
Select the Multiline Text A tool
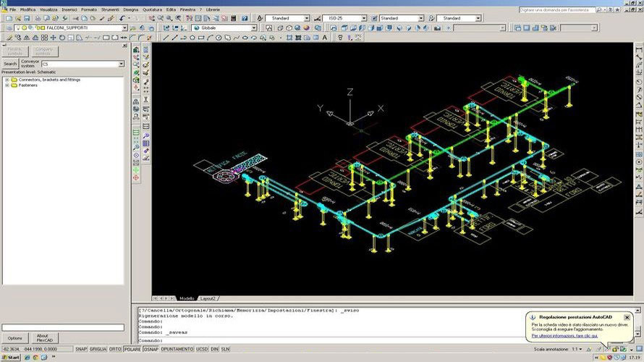tap(324, 38)
